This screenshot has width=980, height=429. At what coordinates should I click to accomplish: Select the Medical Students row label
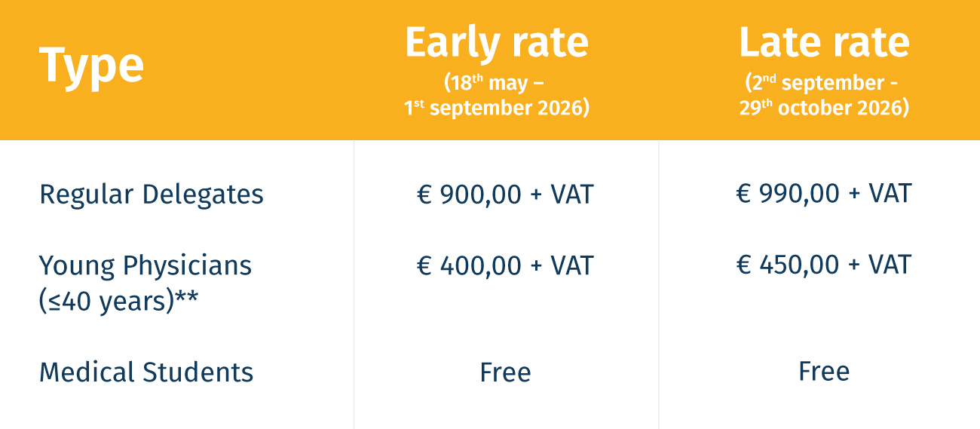(x=146, y=372)
